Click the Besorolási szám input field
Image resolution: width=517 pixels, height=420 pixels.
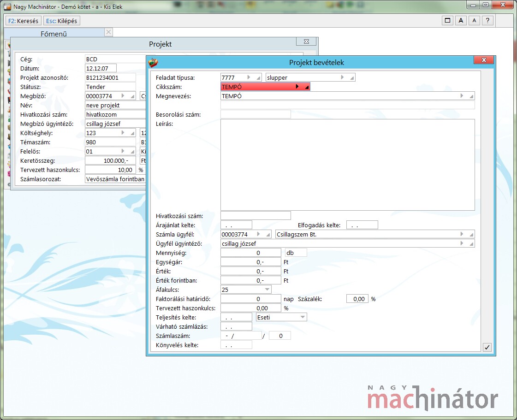(256, 114)
